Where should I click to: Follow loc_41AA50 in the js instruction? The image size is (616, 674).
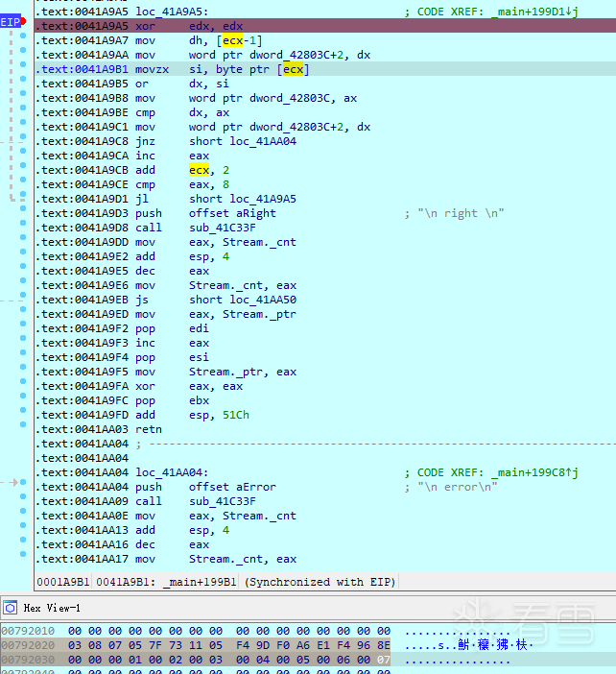tap(263, 300)
